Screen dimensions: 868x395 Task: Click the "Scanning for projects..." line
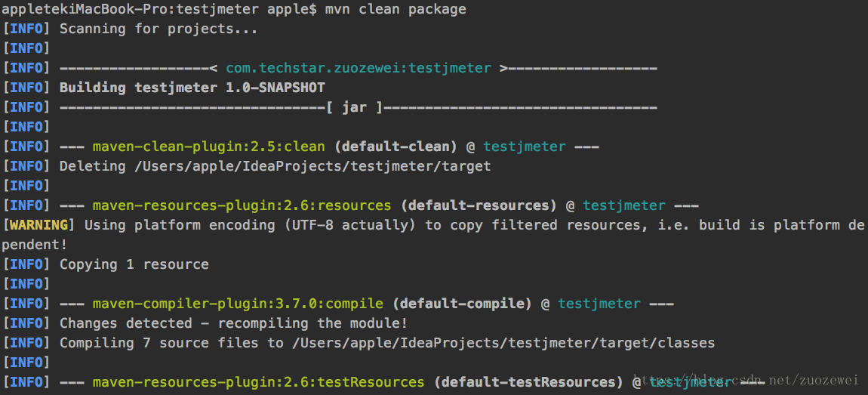coord(159,29)
